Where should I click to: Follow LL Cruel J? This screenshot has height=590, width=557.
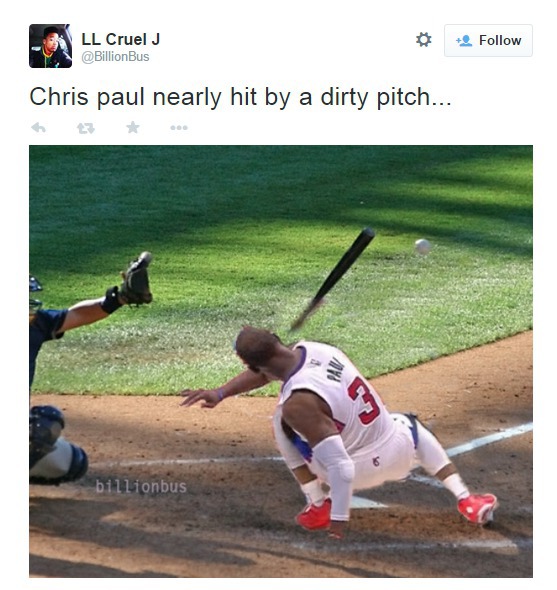[x=488, y=41]
